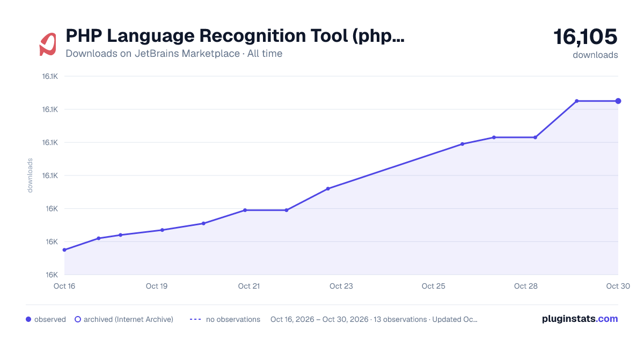Viewport: 644px width, 338px height.
Task: Click the PHP Language Recognition Tool title
Action: tap(235, 36)
